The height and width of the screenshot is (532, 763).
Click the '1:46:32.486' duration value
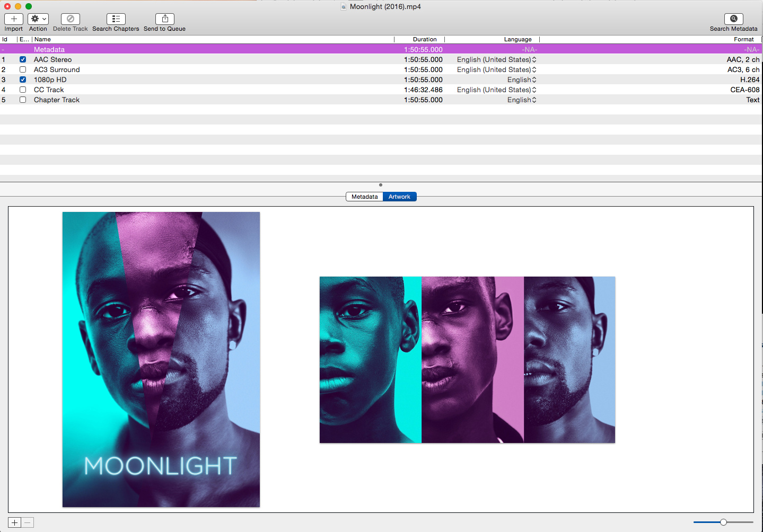point(423,90)
